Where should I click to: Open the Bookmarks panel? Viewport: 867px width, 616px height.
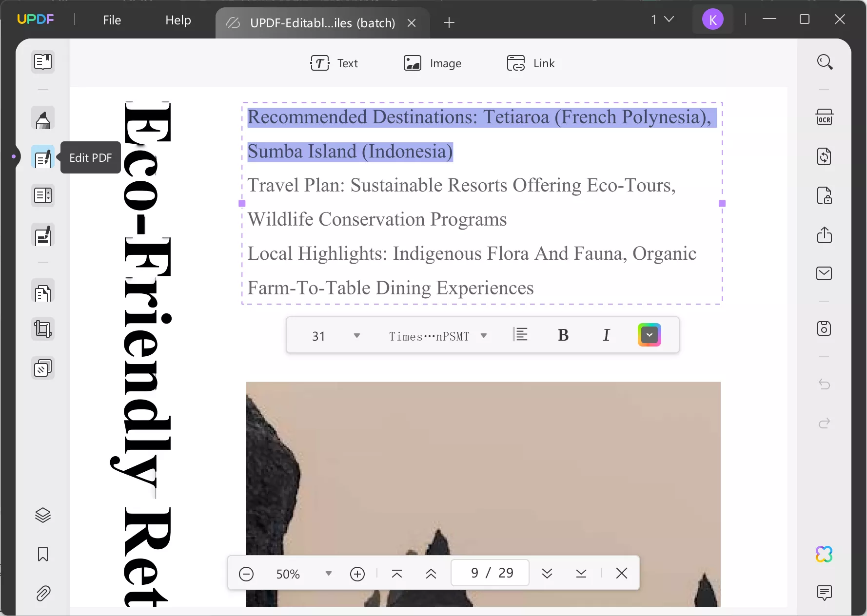[x=43, y=554]
